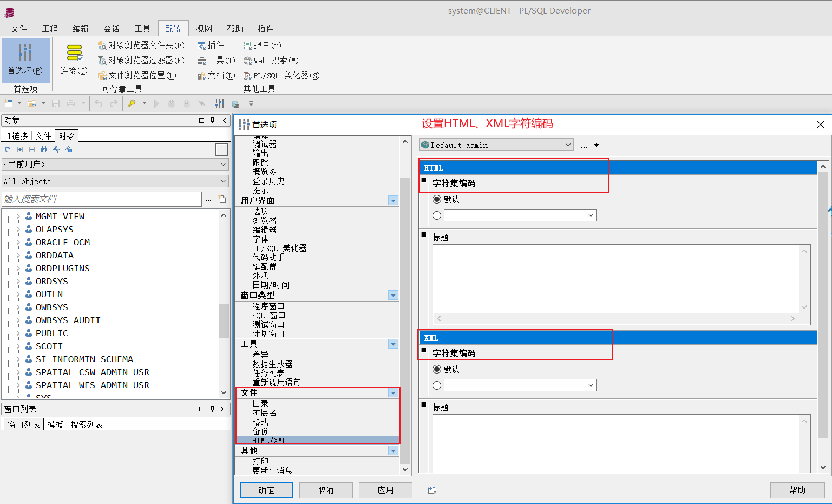Open the 文件 menu tab
The height and width of the screenshot is (504, 832).
pos(19,29)
